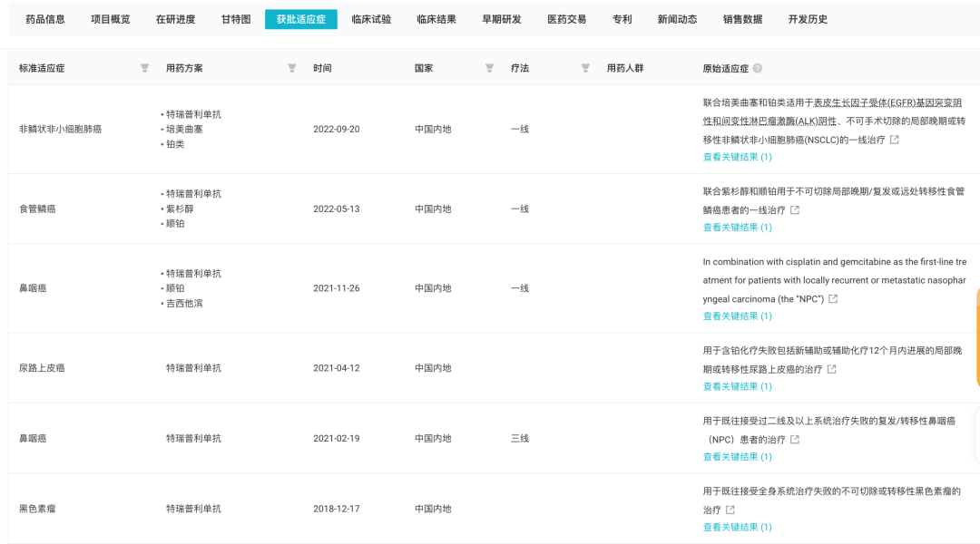Click the 尿路上皮癌 indication cell
The height and width of the screenshot is (544, 980).
click(x=42, y=368)
